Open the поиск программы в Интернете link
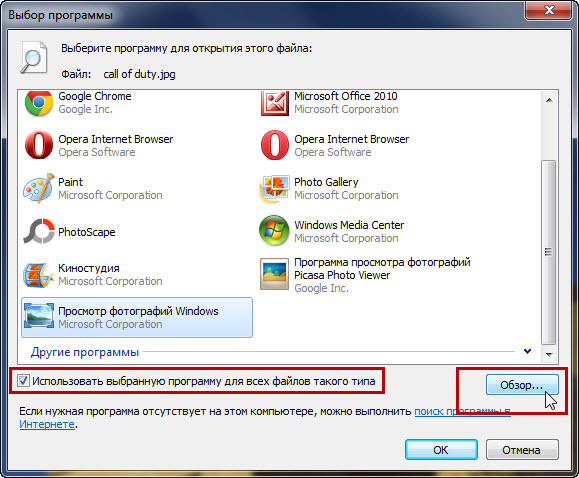The width and height of the screenshot is (579, 478). [x=462, y=412]
